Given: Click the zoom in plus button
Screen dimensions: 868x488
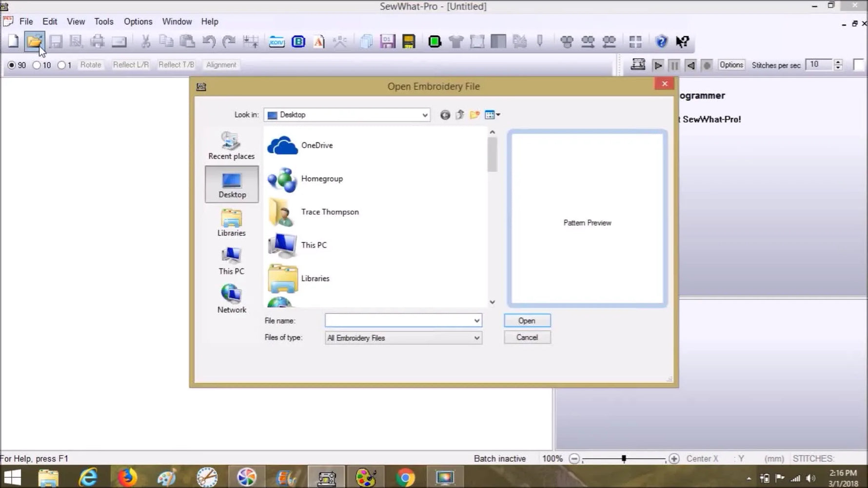Looking at the screenshot, I should click(674, 459).
